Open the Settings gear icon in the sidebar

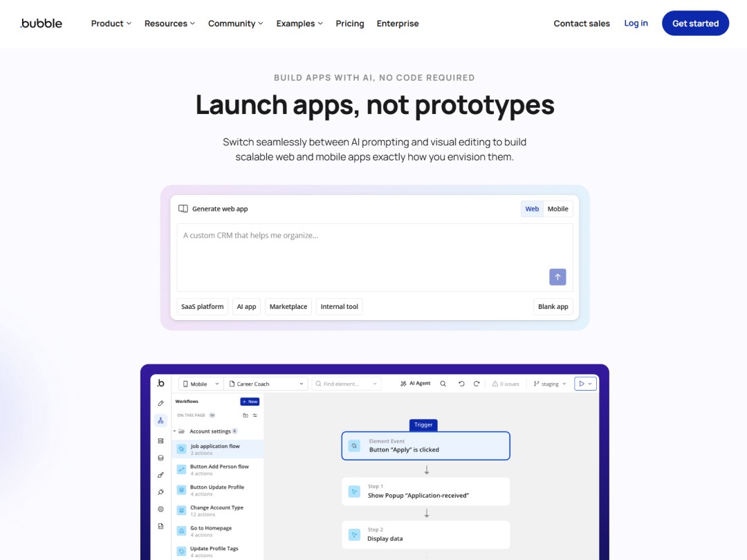(x=160, y=509)
